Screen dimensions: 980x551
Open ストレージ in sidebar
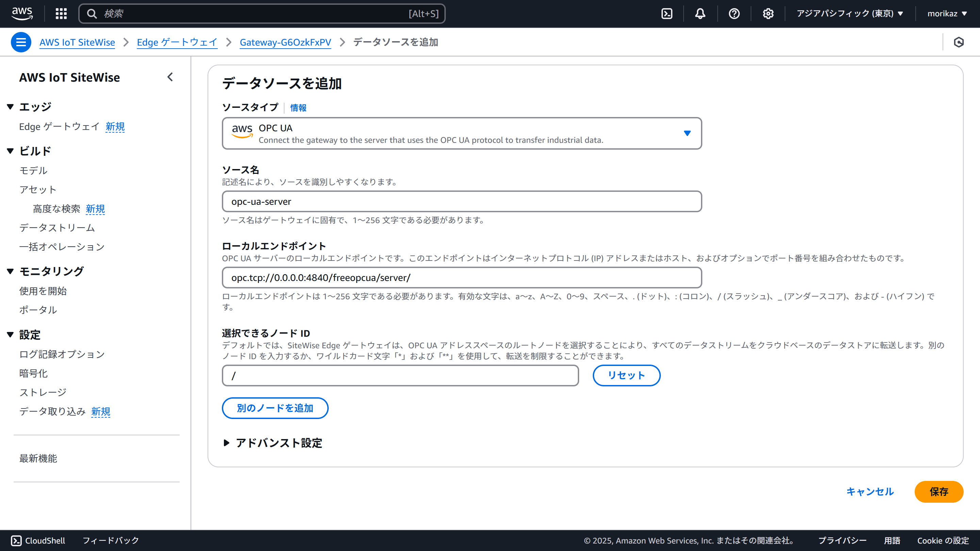click(x=43, y=392)
